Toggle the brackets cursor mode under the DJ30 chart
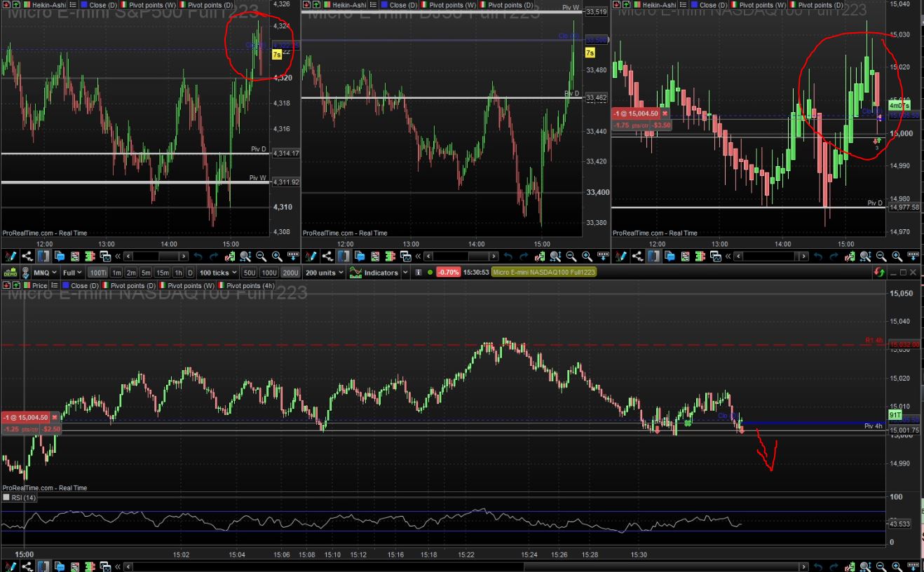 [x=344, y=257]
